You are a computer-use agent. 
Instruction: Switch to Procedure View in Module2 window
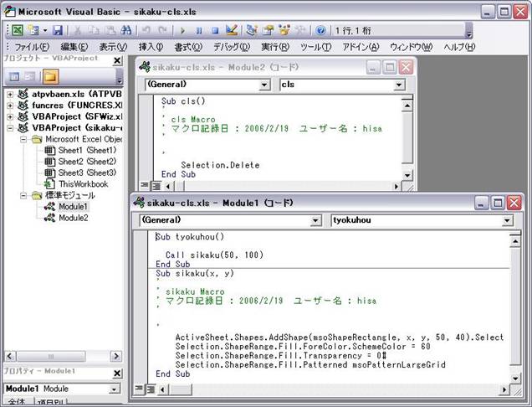pyautogui.click(x=144, y=185)
